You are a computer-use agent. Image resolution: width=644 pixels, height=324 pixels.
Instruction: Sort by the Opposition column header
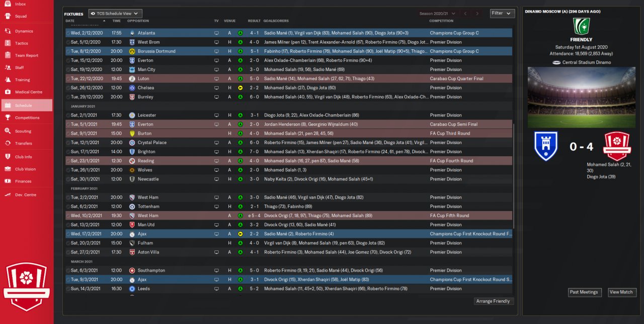pos(138,21)
